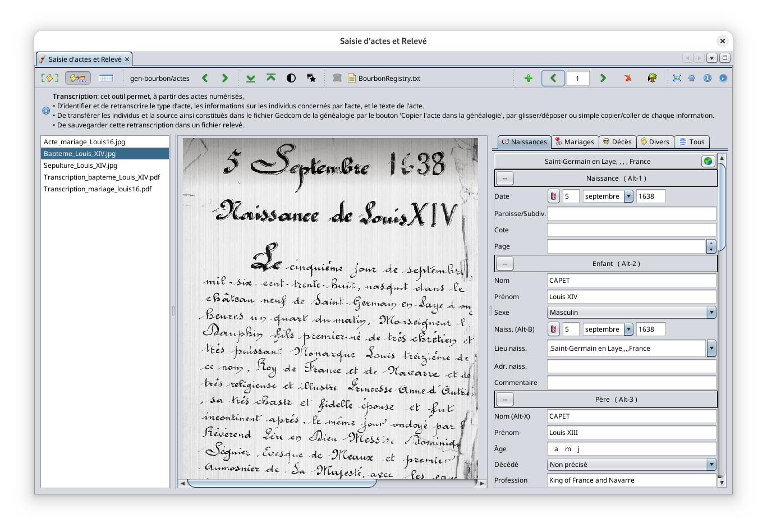The width and height of the screenshot is (767, 532).
Task: Click the blue information toolbar icon
Action: tap(708, 78)
